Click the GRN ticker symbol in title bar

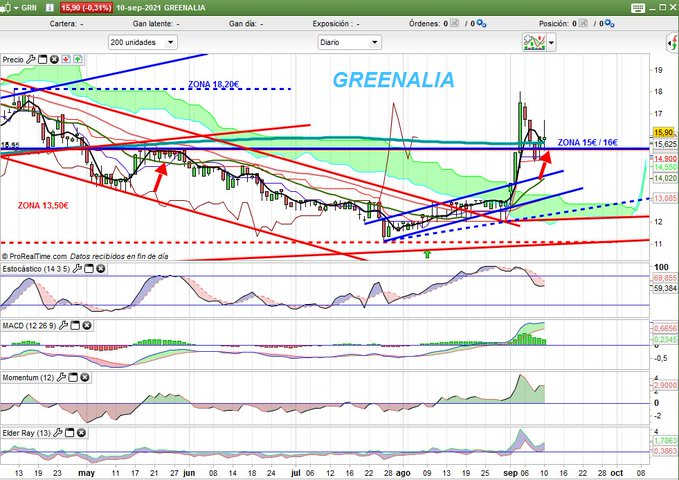29,8
